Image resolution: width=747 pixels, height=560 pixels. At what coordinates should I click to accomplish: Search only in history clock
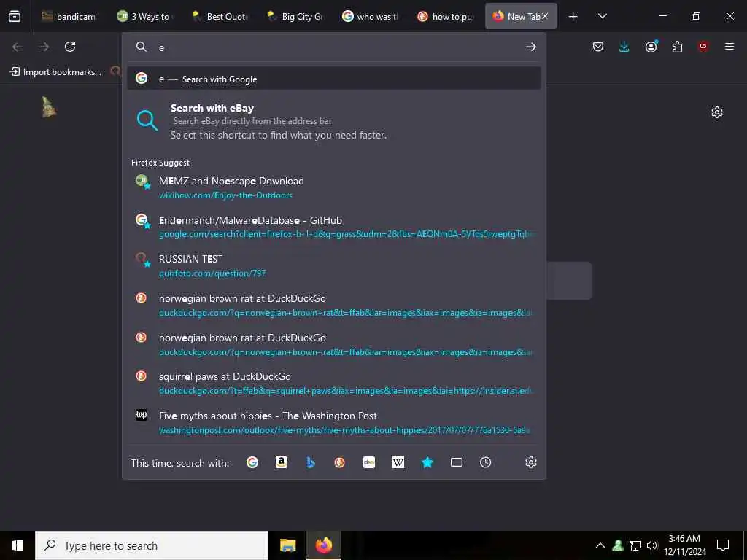click(485, 462)
